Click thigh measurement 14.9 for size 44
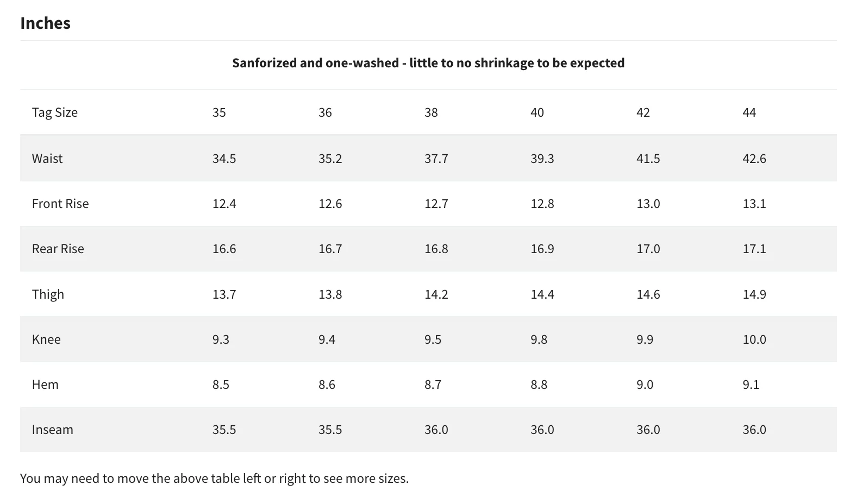 point(754,294)
